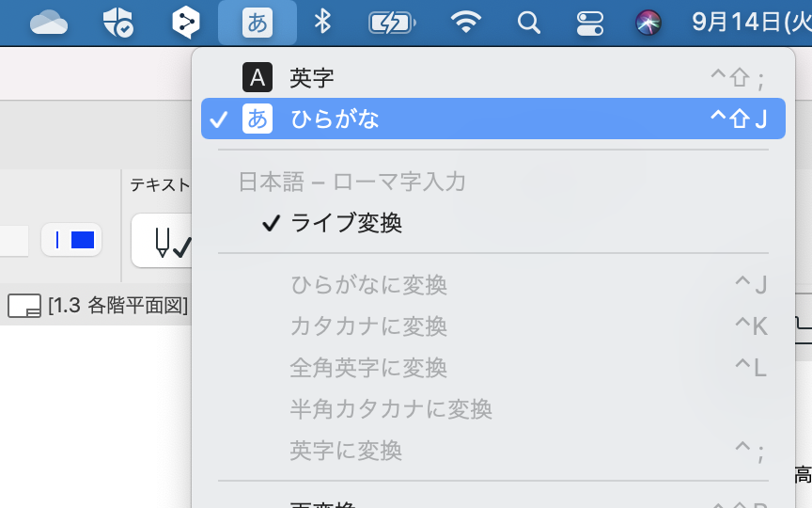Click the blue fill color swatch button
The width and height of the screenshot is (812, 508).
point(71,240)
